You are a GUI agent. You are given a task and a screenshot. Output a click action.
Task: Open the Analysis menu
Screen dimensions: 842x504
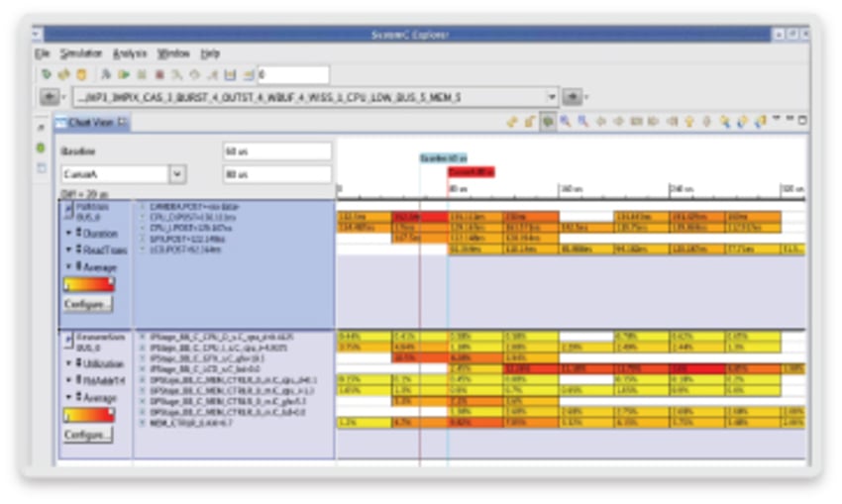[x=130, y=52]
